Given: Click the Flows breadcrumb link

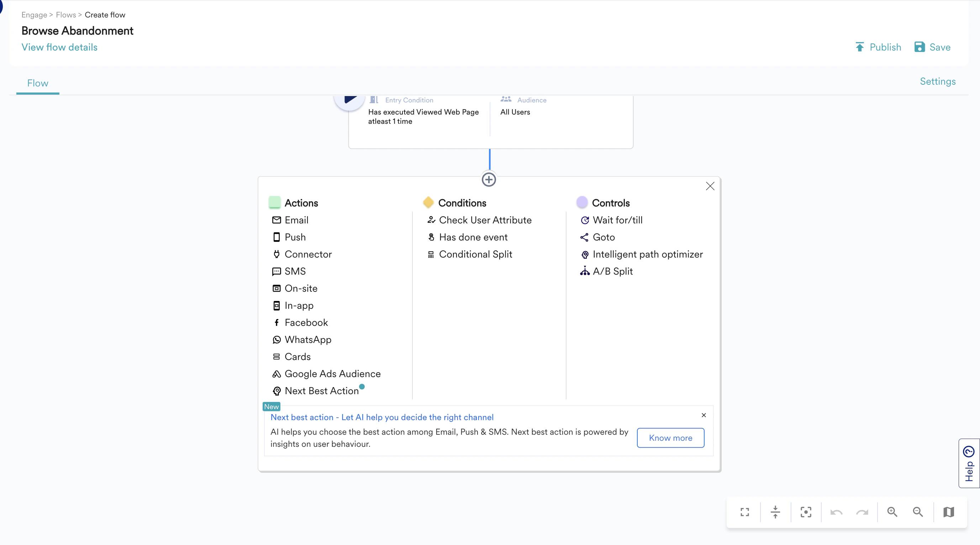Looking at the screenshot, I should 66,15.
